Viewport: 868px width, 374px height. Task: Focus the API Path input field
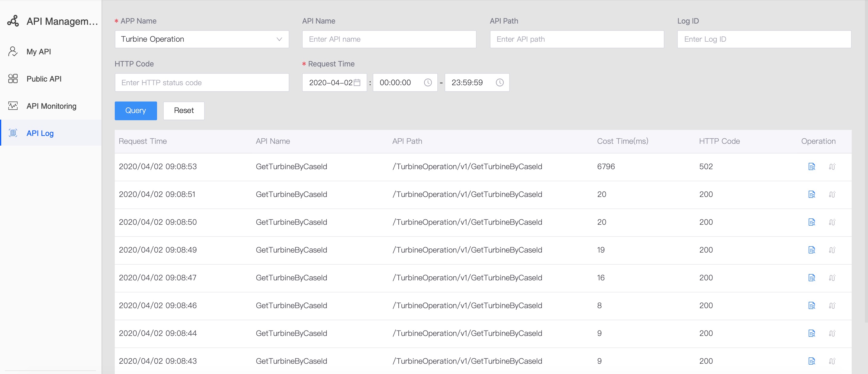[x=577, y=39]
